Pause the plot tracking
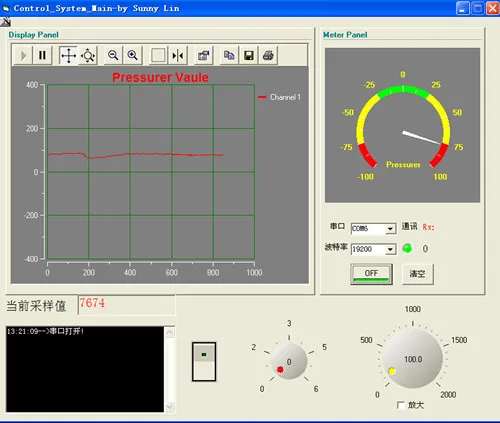Viewport: 500px width, 423px height. click(x=42, y=55)
